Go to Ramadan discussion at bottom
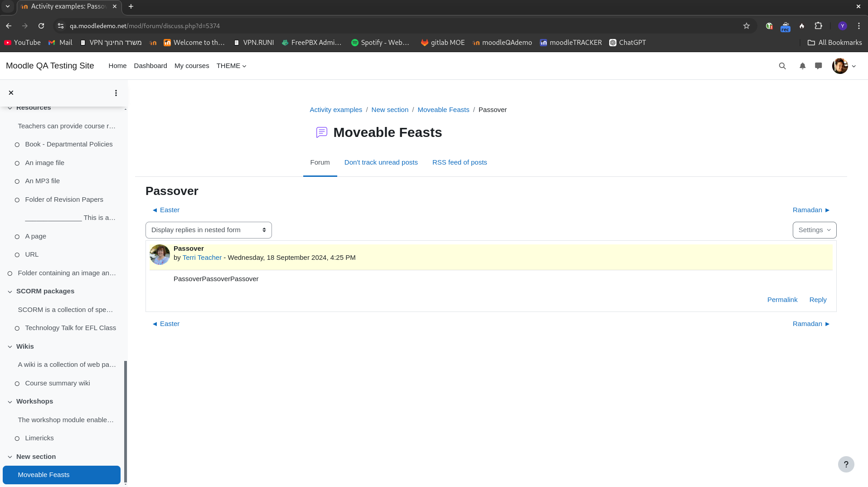868x487 pixels. pos(811,324)
